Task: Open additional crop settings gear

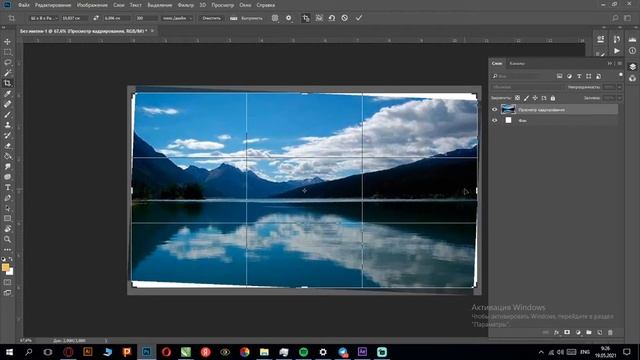Action: pyautogui.click(x=289, y=18)
